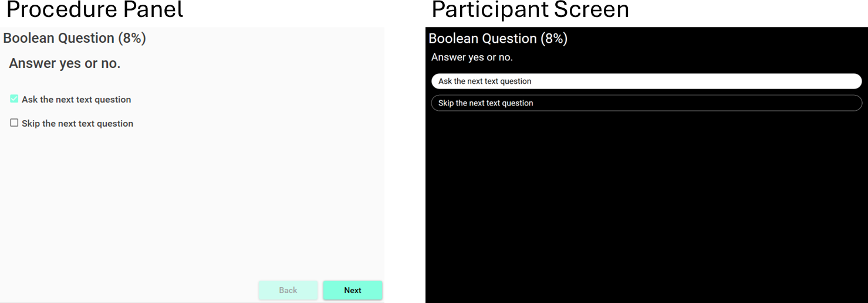This screenshot has height=303, width=868.
Task: Click the bold Answer yes or no prompt in Procedure Panel
Action: (65, 63)
